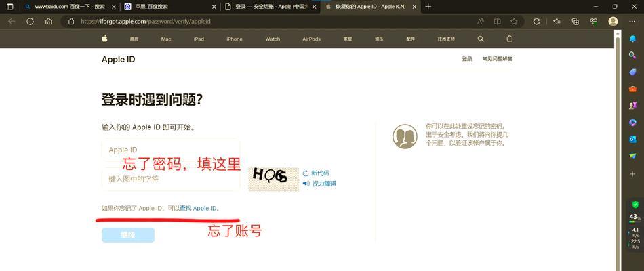Open immersive reader from address bar
Viewport: 644px width, 271px height.
click(x=497, y=22)
